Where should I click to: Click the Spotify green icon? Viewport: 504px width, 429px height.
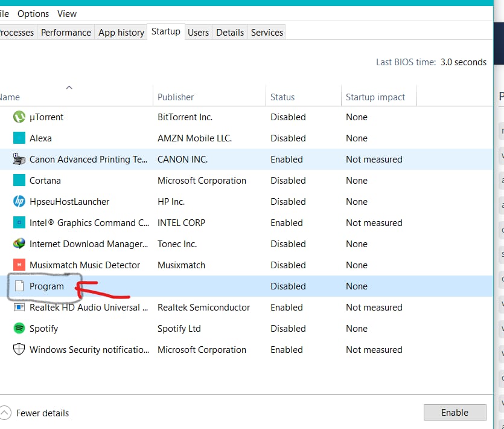coord(19,328)
